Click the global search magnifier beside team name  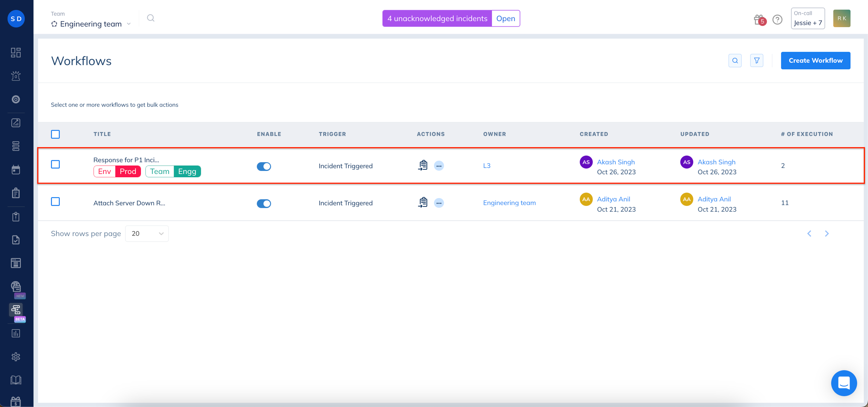pyautogui.click(x=151, y=18)
